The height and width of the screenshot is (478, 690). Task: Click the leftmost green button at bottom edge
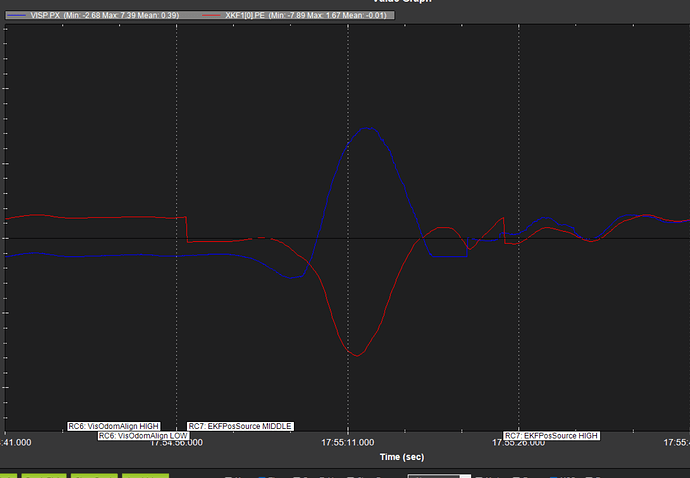tap(9, 475)
